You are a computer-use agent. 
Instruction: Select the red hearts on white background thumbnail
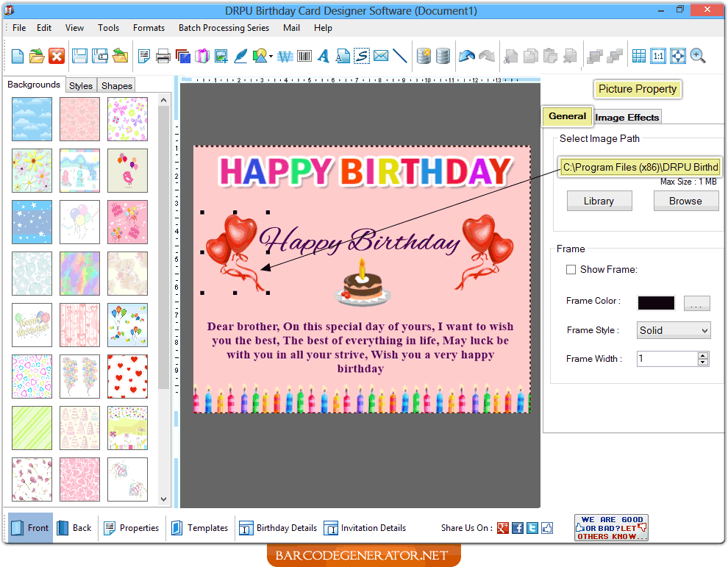[128, 377]
